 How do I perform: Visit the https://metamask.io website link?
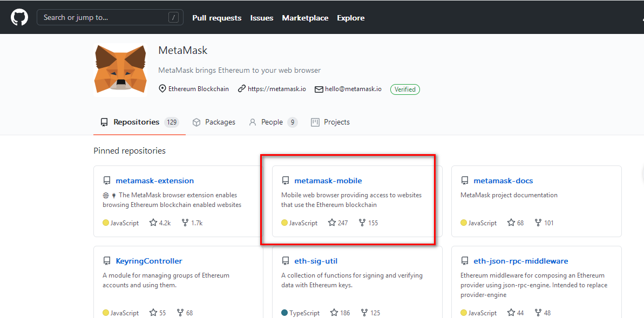277,88
